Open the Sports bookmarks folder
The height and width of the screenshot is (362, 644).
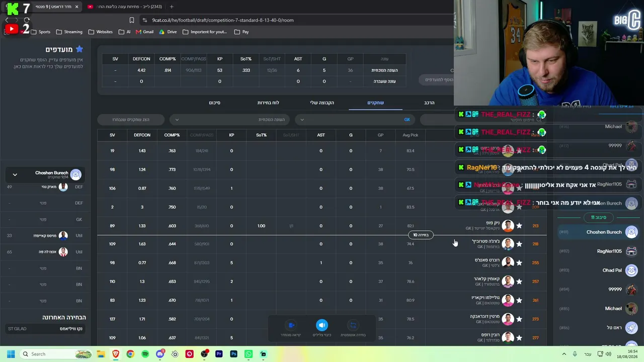click(40, 32)
